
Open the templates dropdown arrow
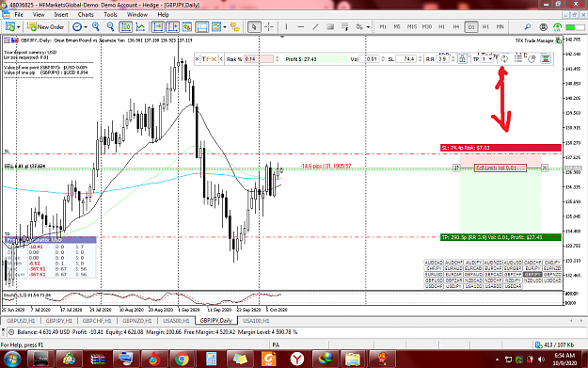pyautogui.click(x=225, y=27)
